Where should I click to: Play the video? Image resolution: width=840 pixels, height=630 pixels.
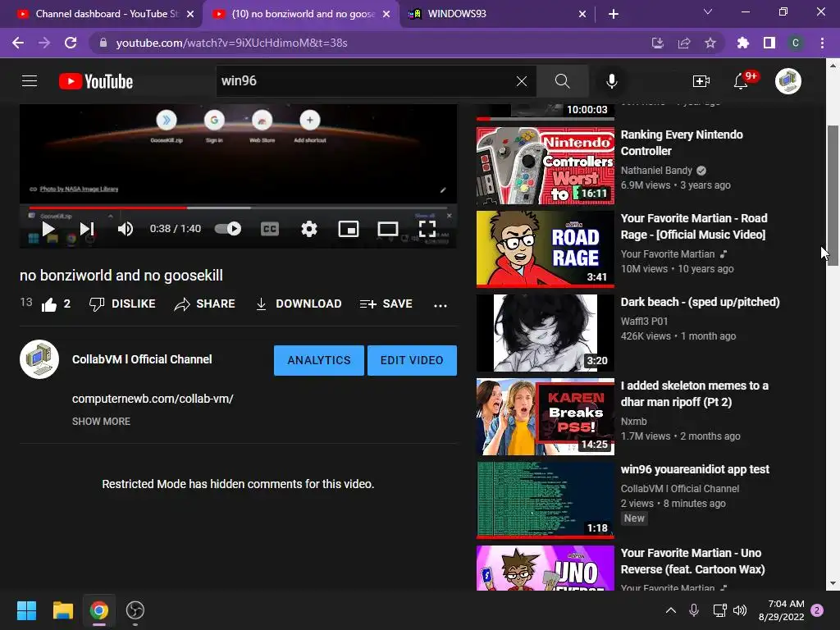pos(48,229)
